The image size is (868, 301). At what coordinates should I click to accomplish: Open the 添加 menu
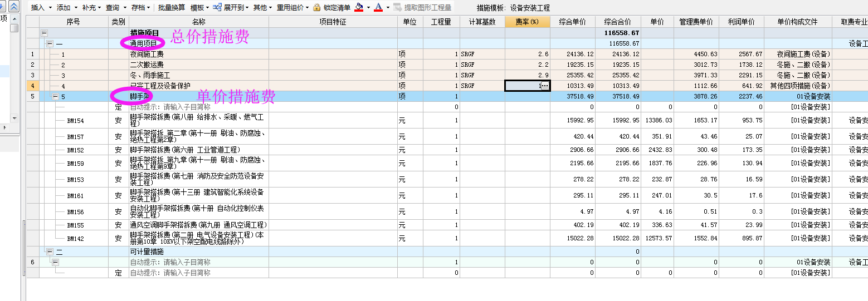(x=67, y=8)
